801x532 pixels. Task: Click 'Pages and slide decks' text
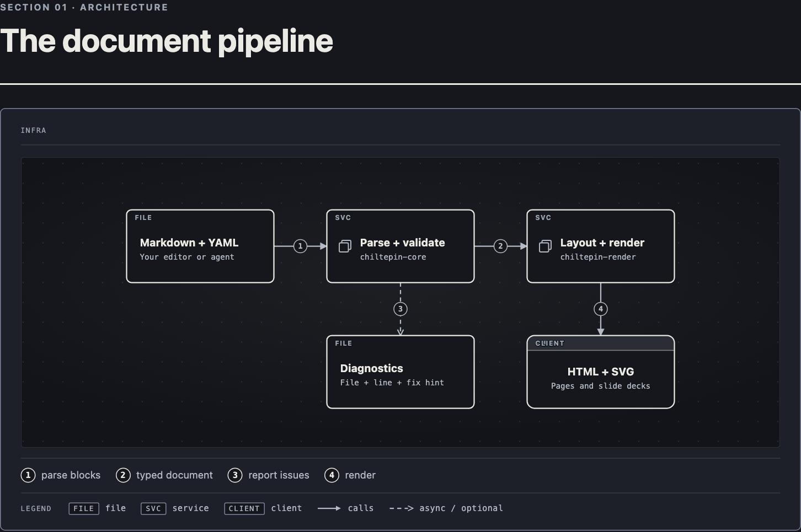[600, 386]
